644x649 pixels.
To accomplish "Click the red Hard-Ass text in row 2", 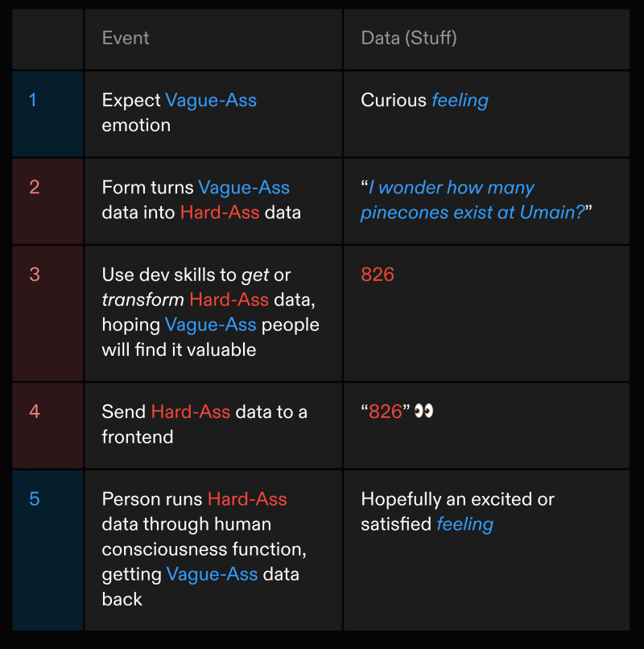I will coord(220,213).
